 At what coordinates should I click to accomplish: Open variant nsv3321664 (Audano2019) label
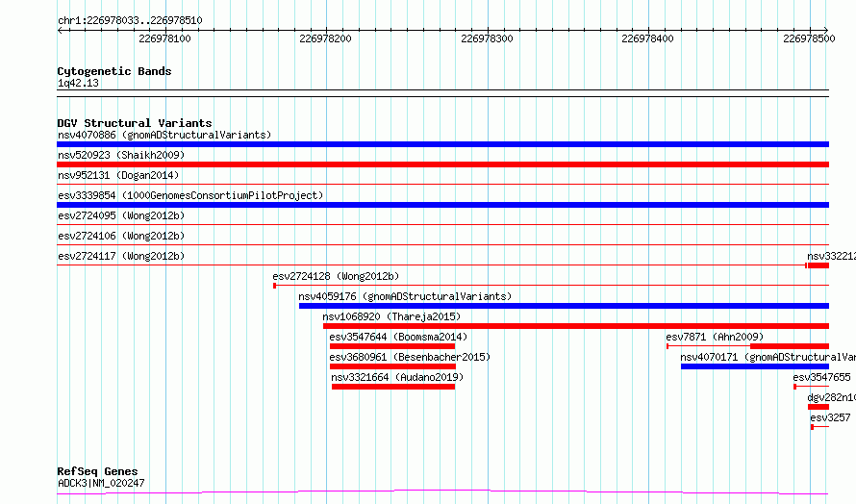pos(397,377)
